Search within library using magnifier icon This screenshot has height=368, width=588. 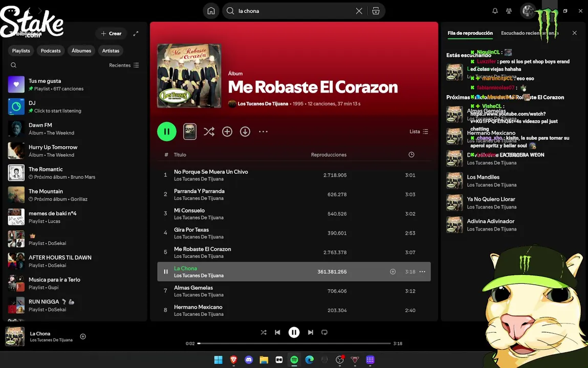click(13, 65)
